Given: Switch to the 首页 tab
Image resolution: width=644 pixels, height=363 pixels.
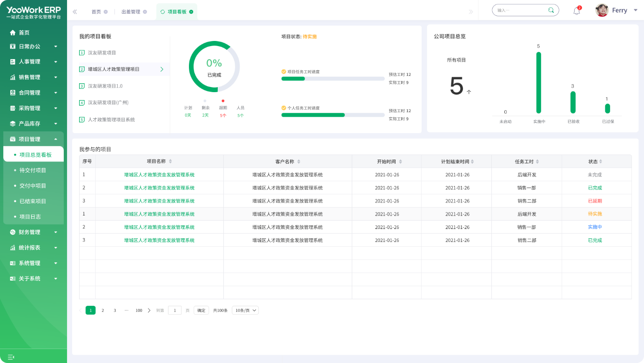Looking at the screenshot, I should click(96, 12).
